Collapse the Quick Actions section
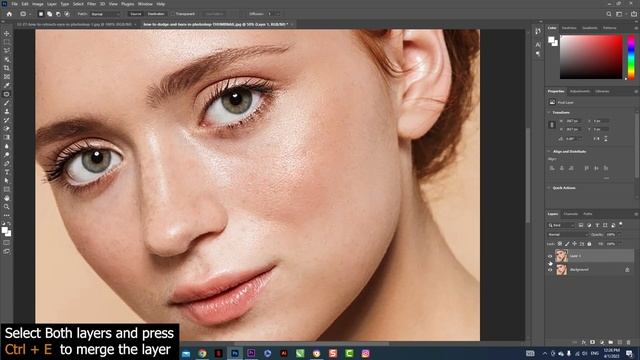The height and width of the screenshot is (360, 640). click(x=549, y=188)
